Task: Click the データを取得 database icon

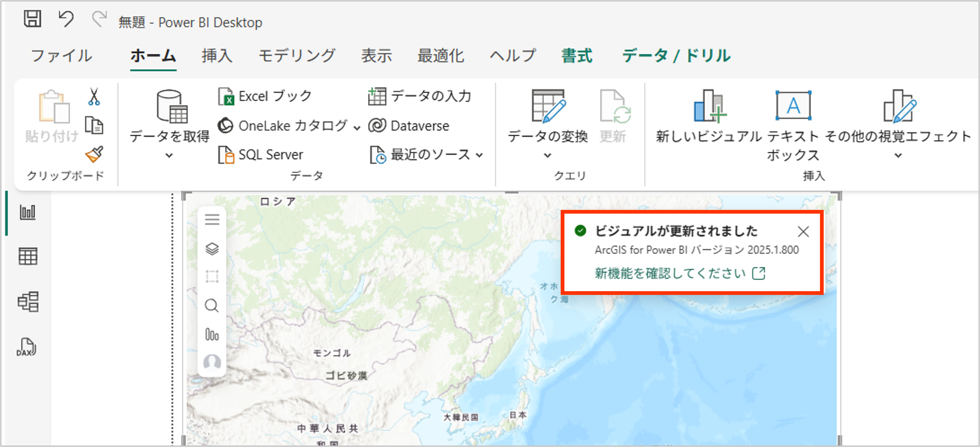Action: click(172, 106)
